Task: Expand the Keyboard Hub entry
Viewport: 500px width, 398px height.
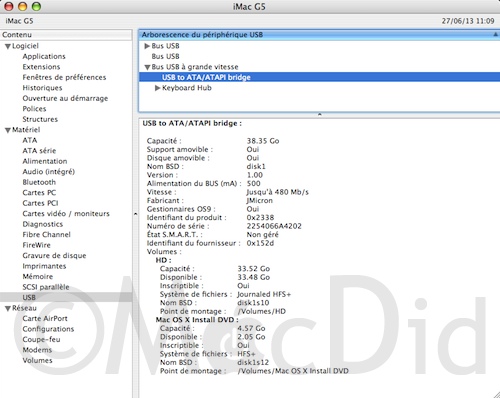Action: tap(158, 88)
